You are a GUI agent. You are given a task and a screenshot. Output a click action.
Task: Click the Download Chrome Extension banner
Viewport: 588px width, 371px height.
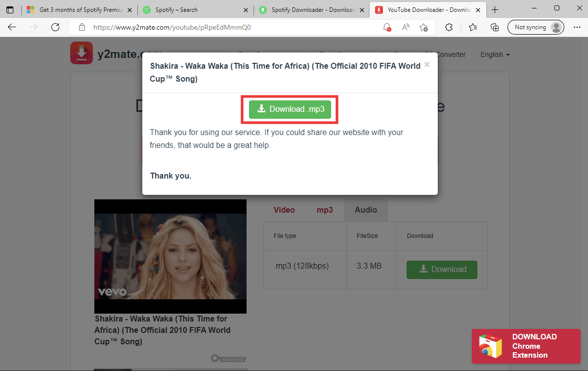[526, 346]
